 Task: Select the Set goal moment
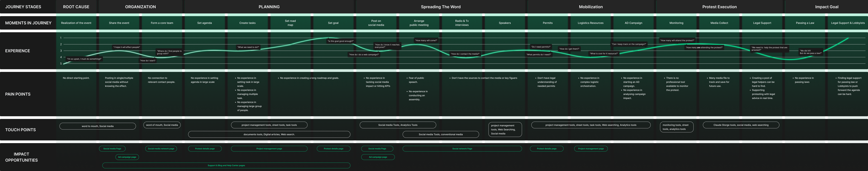(x=333, y=23)
